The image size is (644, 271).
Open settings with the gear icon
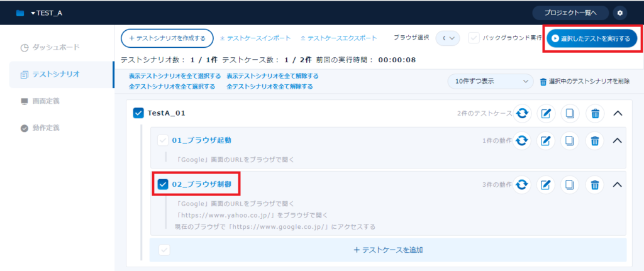619,13
